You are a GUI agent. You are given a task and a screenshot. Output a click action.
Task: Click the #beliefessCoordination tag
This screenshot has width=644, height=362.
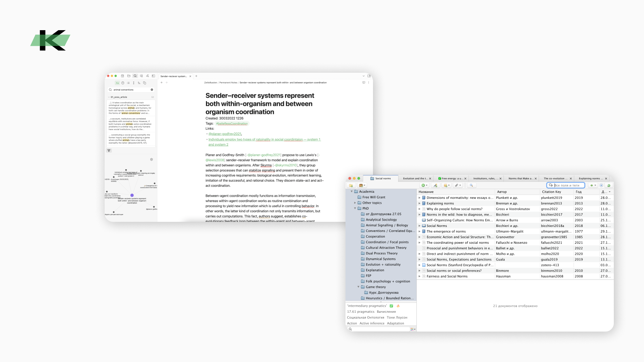click(232, 124)
